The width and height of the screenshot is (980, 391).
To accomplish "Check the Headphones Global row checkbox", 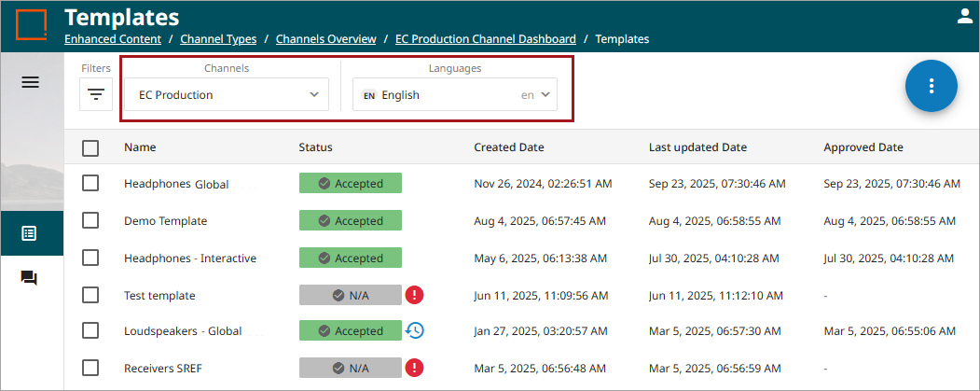I will coord(90,184).
